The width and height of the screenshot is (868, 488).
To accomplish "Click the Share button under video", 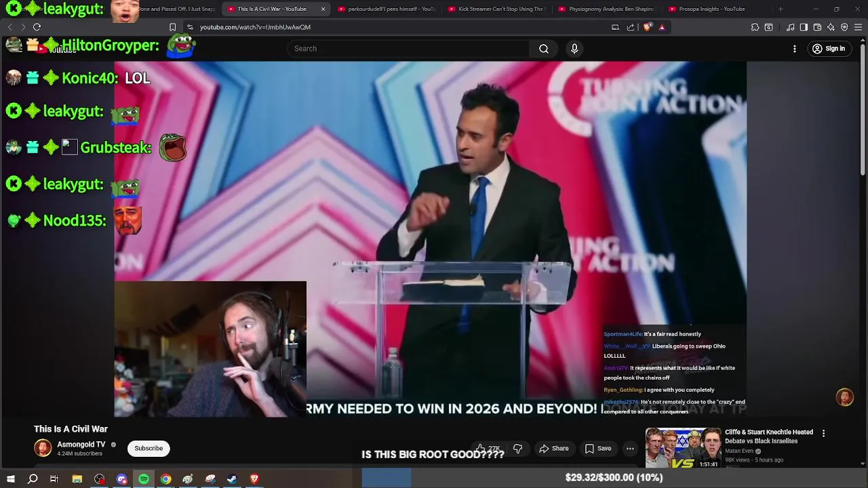I will click(x=553, y=448).
